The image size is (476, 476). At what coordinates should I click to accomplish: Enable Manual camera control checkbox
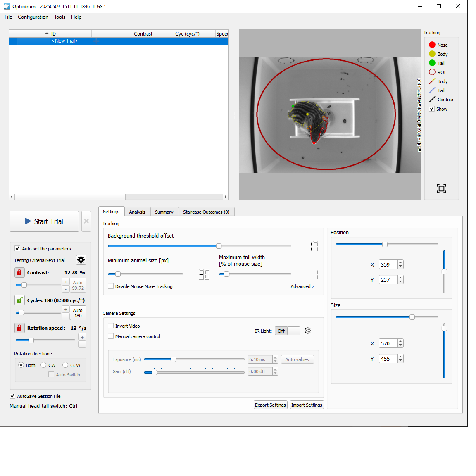[x=111, y=336]
